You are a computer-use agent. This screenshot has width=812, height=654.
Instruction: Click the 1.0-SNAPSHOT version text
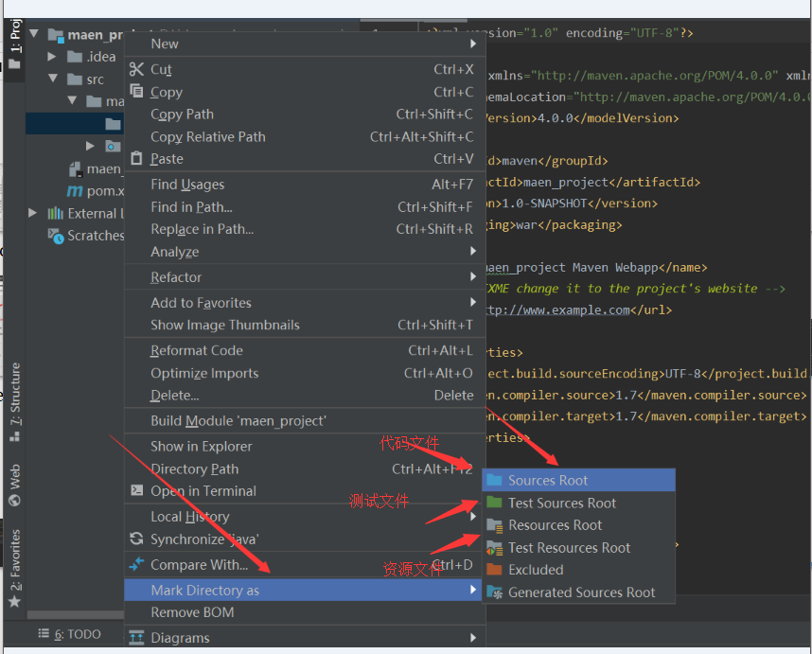tap(545, 203)
